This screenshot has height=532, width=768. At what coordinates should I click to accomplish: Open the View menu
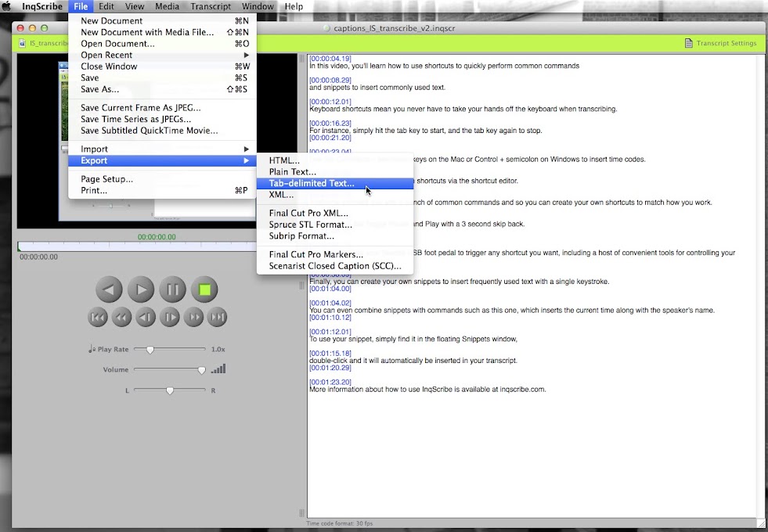[x=134, y=6]
